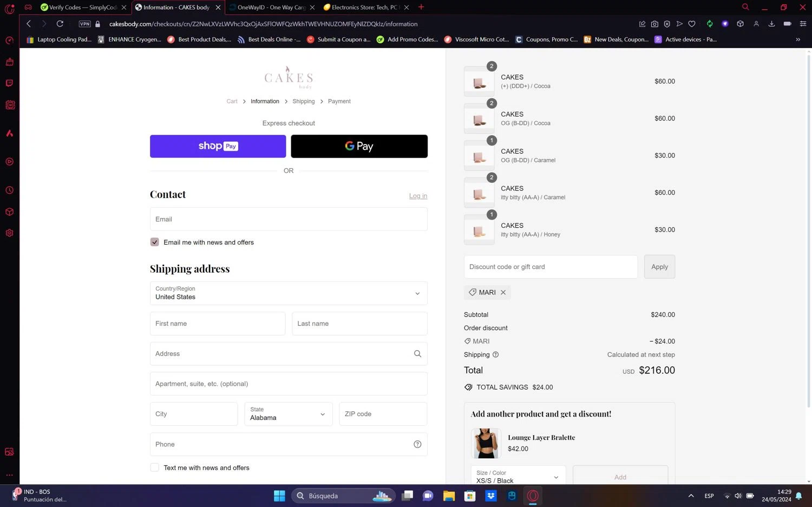Reload the current page
812x507 pixels.
click(60, 24)
